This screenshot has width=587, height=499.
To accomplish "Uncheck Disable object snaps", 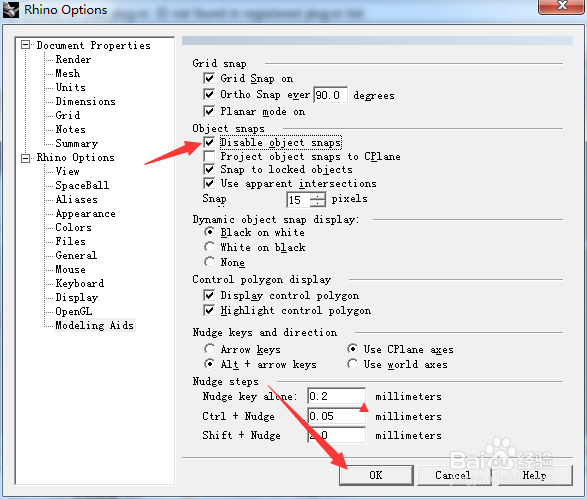I will point(209,142).
